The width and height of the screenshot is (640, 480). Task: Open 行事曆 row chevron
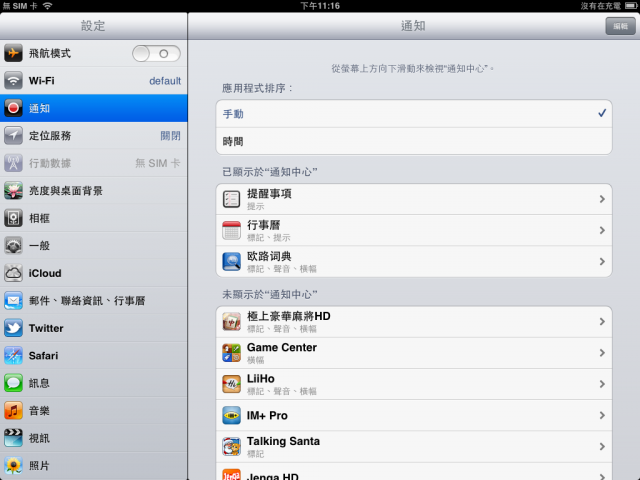pos(602,230)
